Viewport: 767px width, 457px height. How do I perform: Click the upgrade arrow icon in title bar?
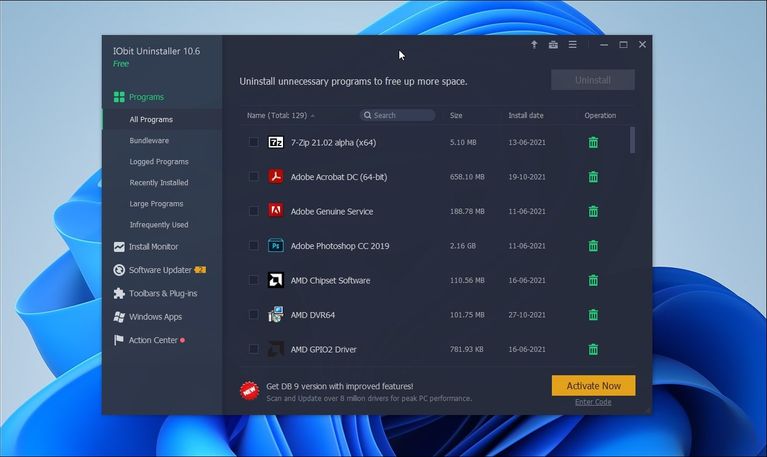point(534,45)
